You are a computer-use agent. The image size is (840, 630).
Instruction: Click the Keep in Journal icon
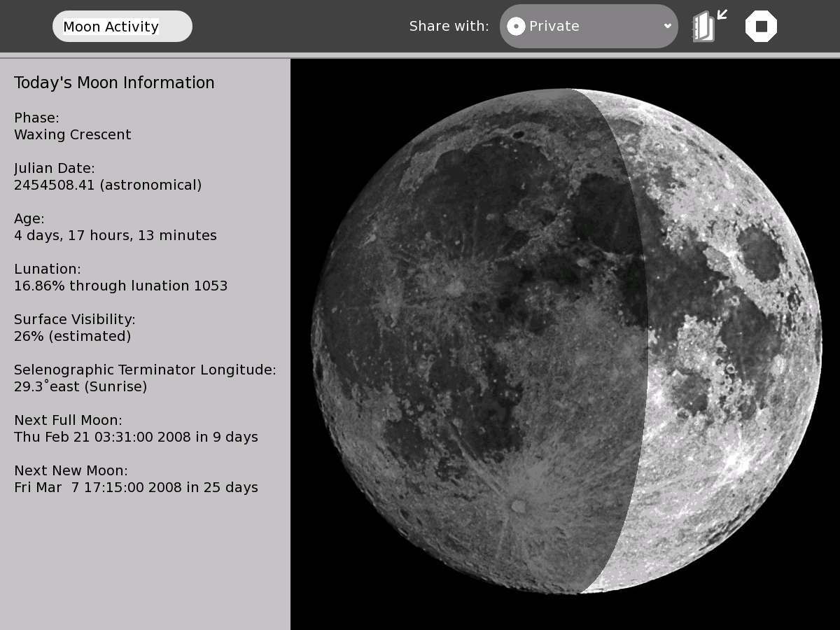point(708,27)
